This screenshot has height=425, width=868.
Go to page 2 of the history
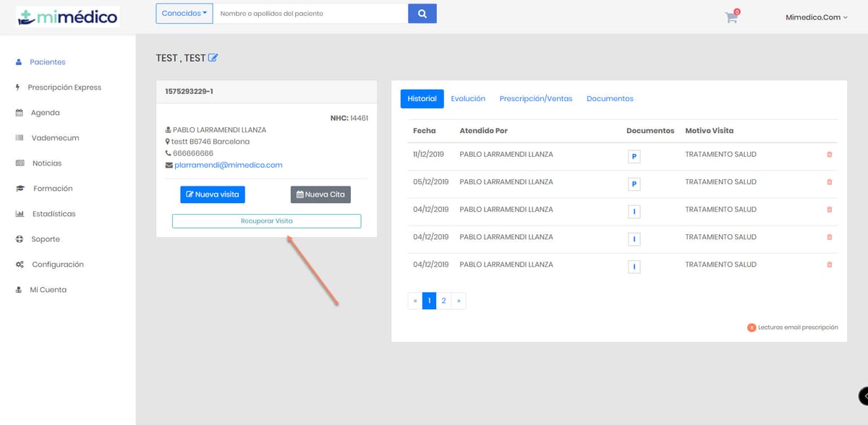tap(443, 301)
